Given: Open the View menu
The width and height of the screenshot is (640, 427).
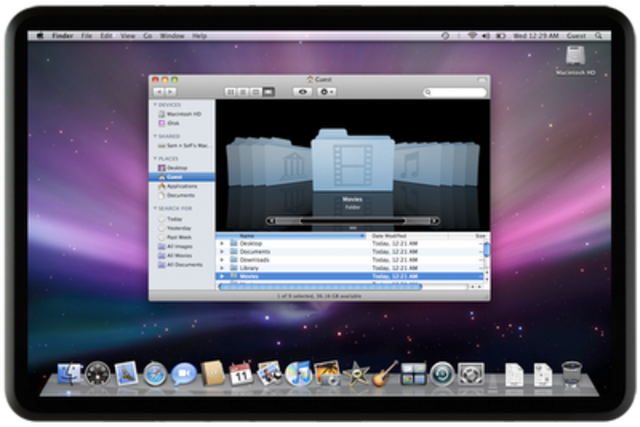Looking at the screenshot, I should click(127, 36).
